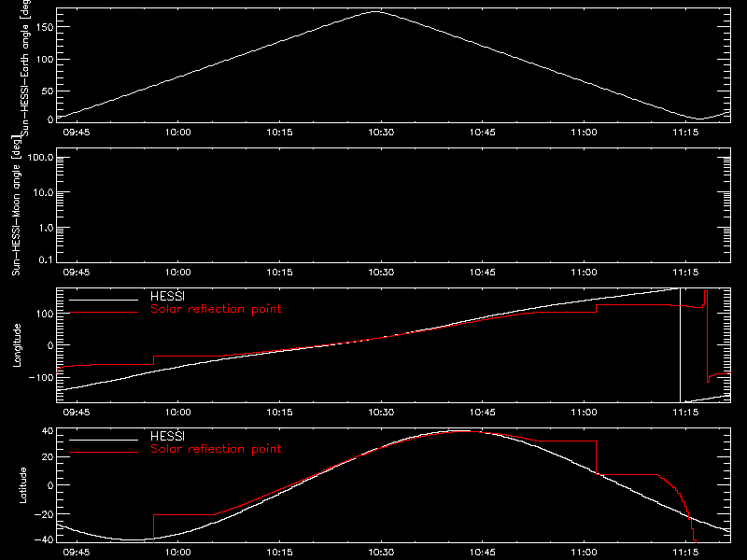Click 20 tick on Latitude axis

[48, 457]
